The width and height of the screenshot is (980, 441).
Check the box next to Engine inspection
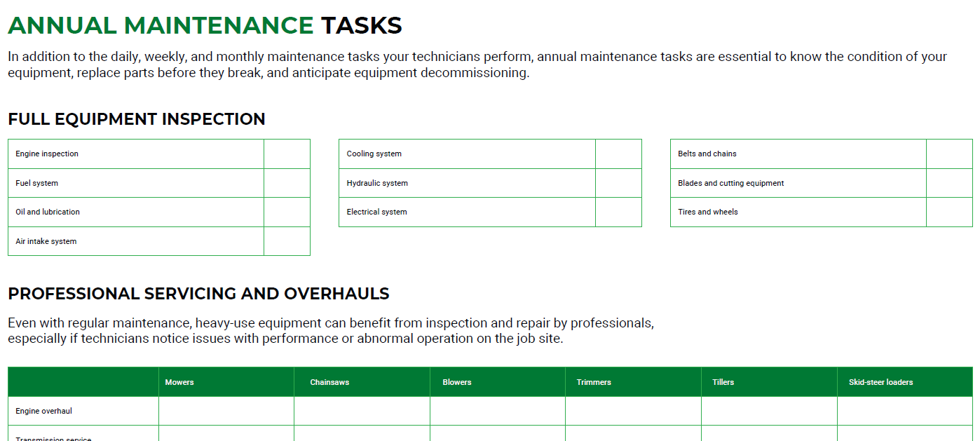(x=287, y=154)
